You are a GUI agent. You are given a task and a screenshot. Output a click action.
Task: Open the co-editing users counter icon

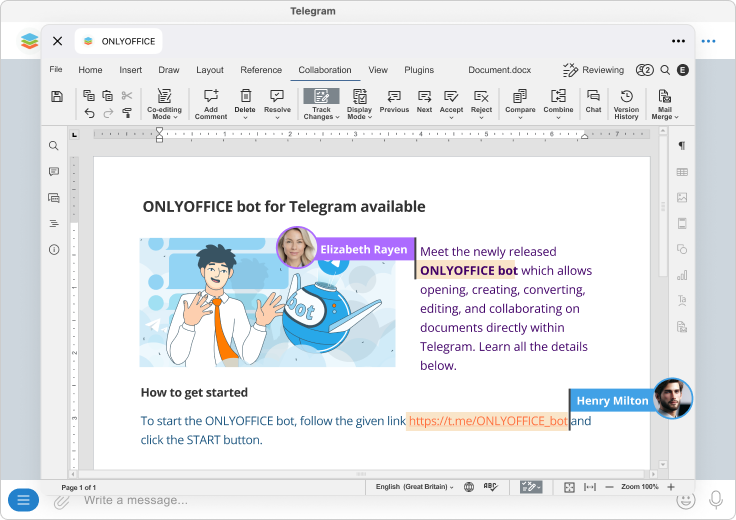(644, 70)
